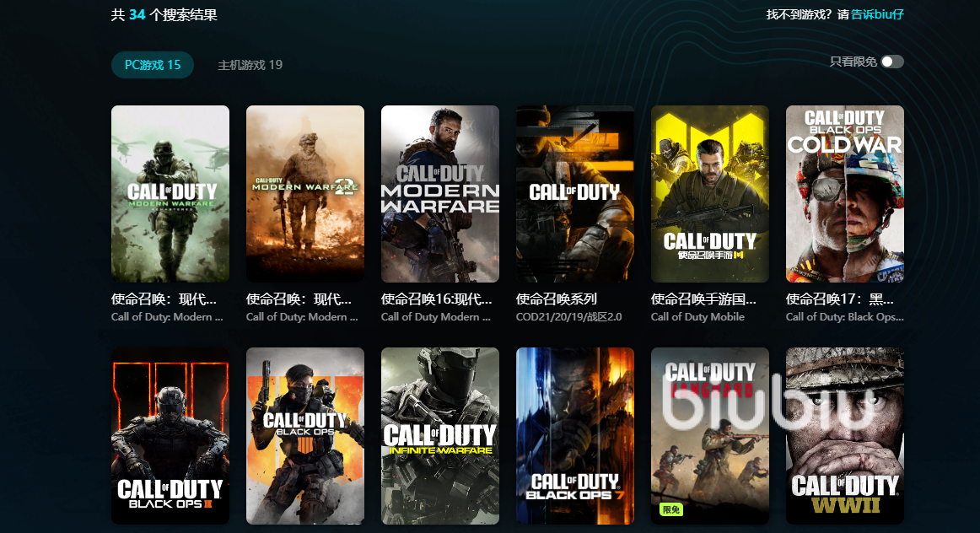
Task: Click the 使命召唤系列 title text
Action: click(x=557, y=299)
